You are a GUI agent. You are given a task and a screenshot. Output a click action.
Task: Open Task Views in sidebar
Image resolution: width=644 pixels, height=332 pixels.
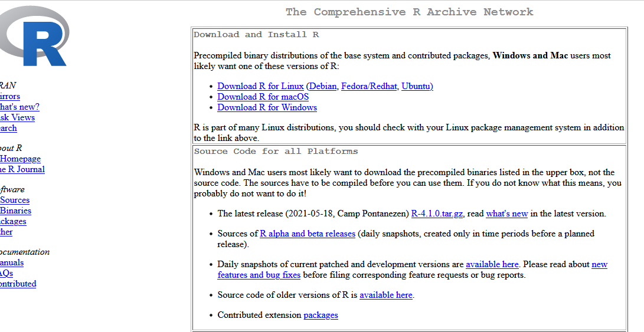(x=17, y=117)
